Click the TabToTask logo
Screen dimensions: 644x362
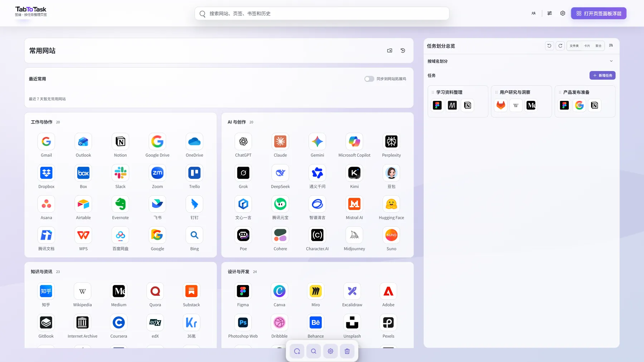[x=31, y=11]
